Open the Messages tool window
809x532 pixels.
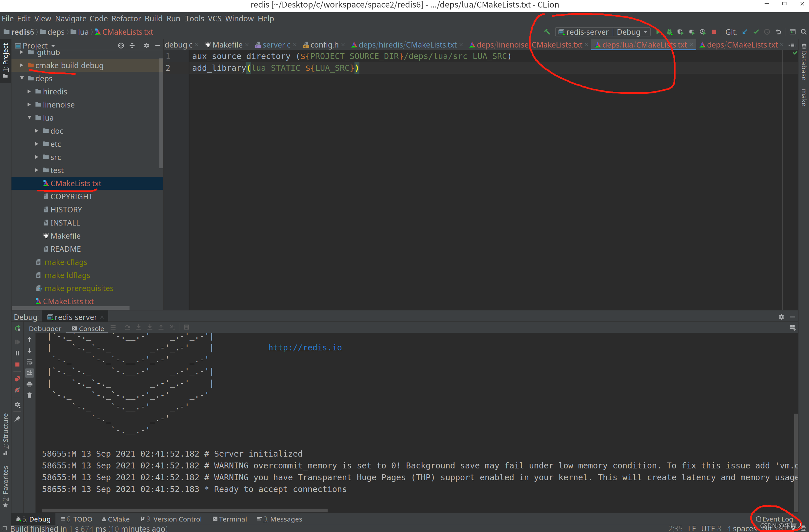tap(279, 519)
